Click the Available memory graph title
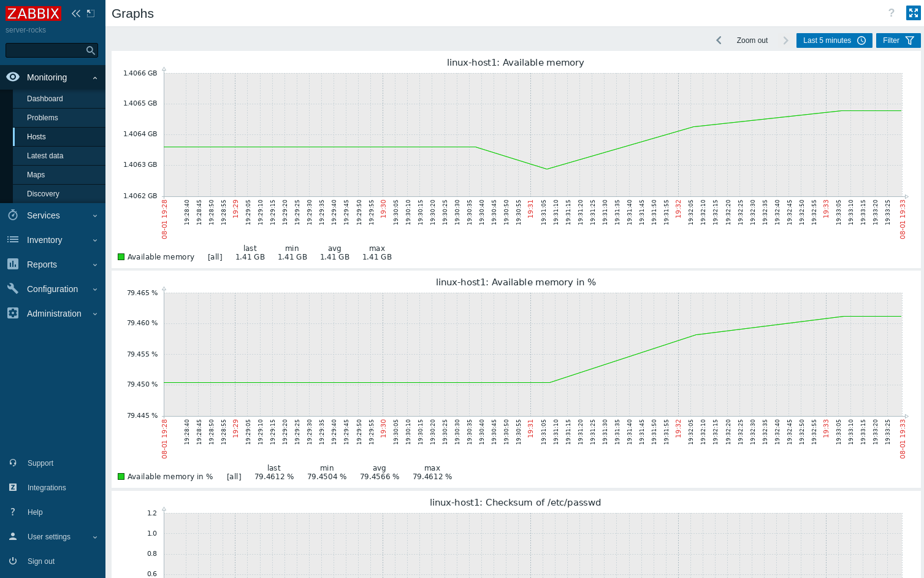924x578 pixels. (x=516, y=63)
